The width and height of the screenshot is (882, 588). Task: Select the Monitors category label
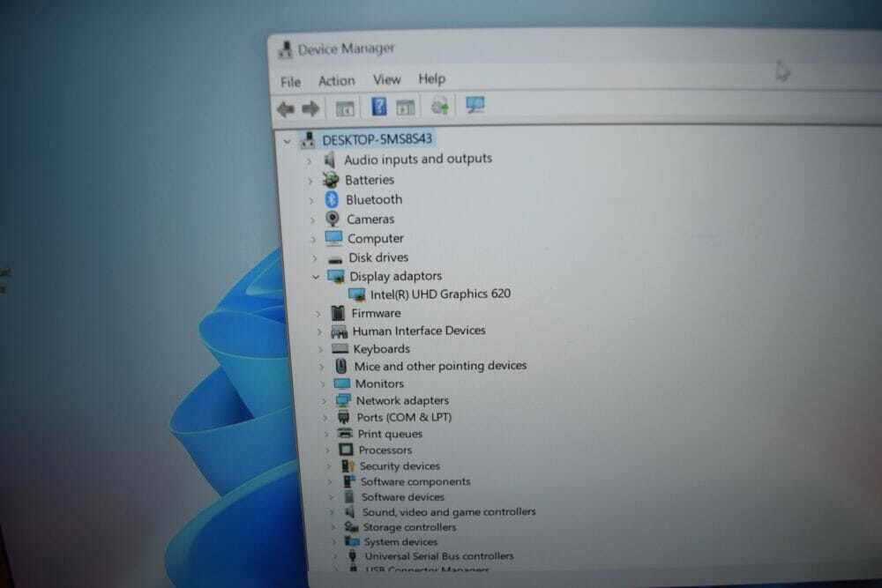(379, 384)
